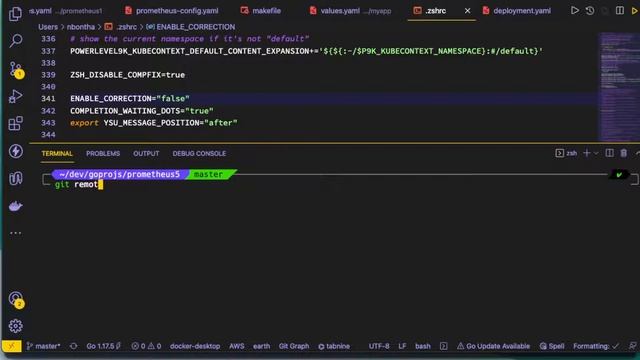Select the .zshrc editor tab
Viewport: 640px width, 360px height.
[x=435, y=11]
